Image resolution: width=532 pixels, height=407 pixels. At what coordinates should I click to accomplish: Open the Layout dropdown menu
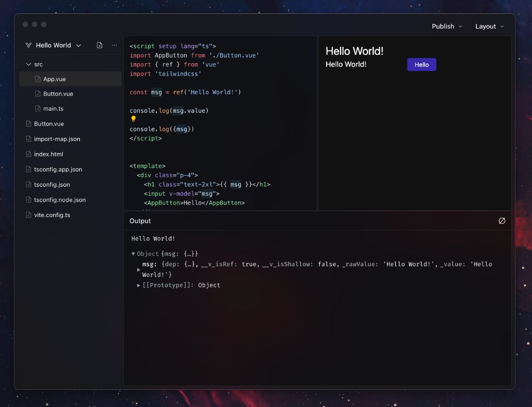pos(489,27)
